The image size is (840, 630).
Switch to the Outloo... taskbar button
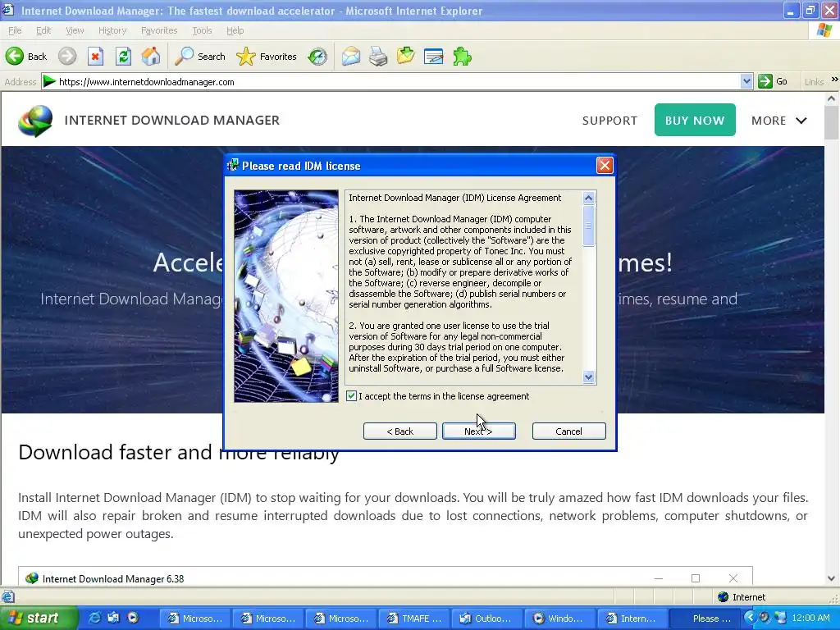(487, 619)
